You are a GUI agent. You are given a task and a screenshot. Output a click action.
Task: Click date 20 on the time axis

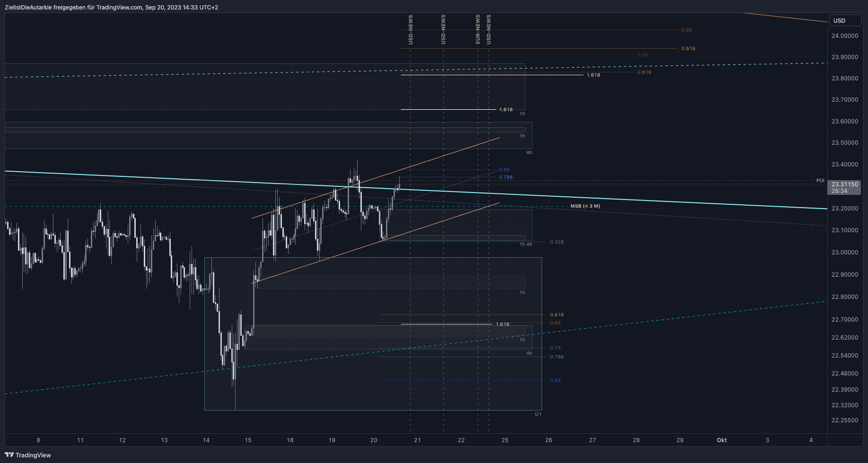pos(374,440)
